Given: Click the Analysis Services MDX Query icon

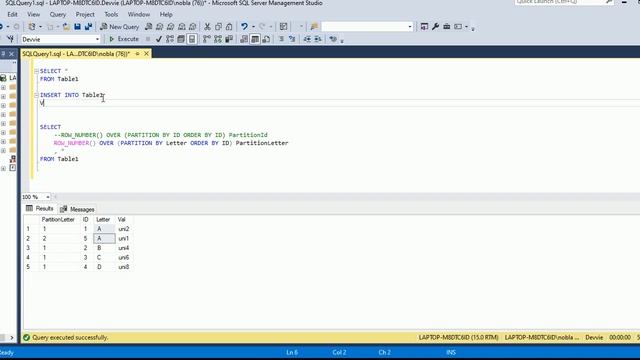Looking at the screenshot, I should [160, 27].
